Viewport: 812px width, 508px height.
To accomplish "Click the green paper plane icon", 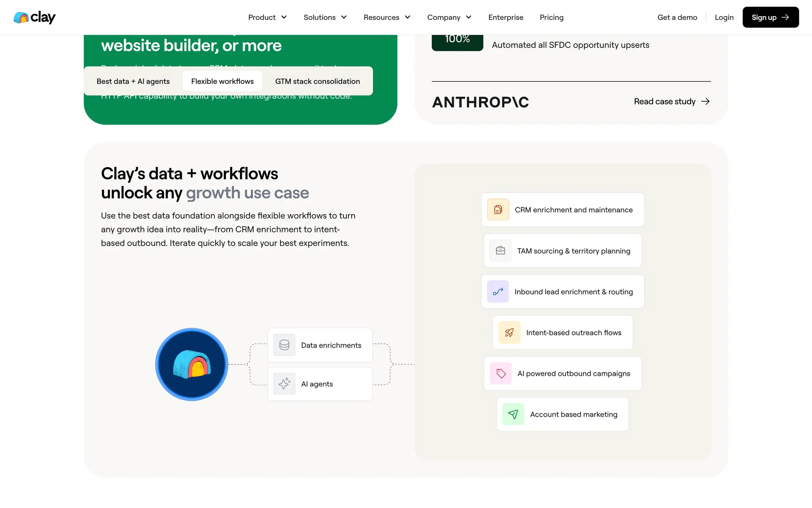I will [x=513, y=414].
